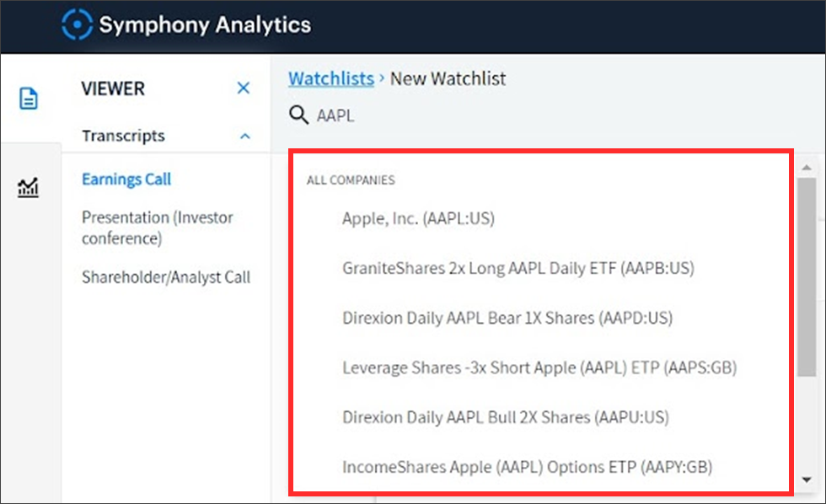Open the chart analytics sidebar icon
Viewport: 826px width, 504px height.
[28, 187]
